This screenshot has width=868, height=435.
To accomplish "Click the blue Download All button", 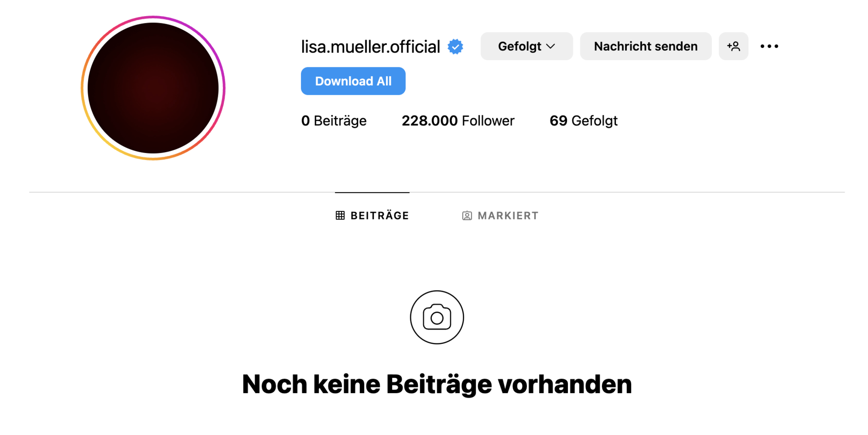I will (353, 81).
